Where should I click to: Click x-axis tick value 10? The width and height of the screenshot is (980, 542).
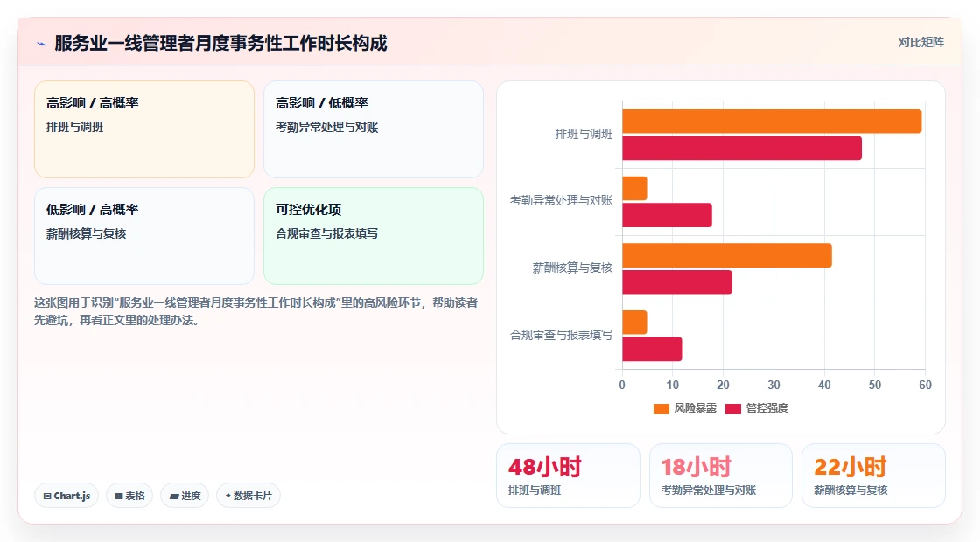coord(673,386)
